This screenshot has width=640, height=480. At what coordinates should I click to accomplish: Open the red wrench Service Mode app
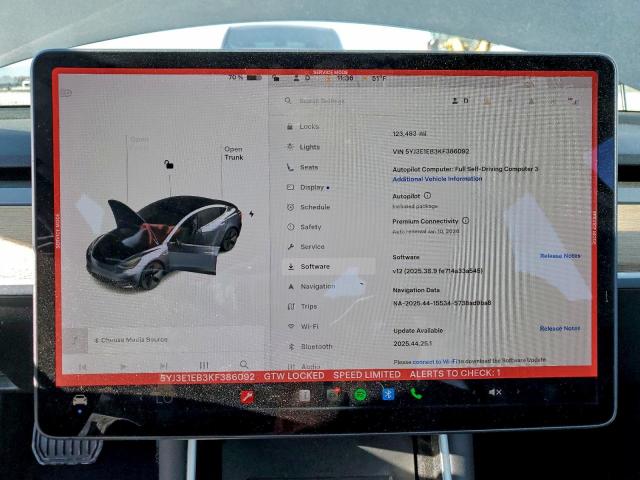click(x=247, y=396)
